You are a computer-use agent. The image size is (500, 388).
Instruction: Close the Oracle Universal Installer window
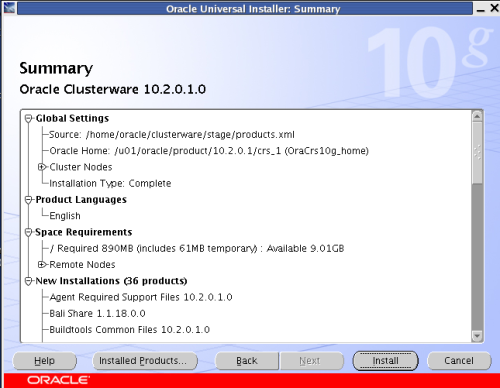click(x=495, y=8)
